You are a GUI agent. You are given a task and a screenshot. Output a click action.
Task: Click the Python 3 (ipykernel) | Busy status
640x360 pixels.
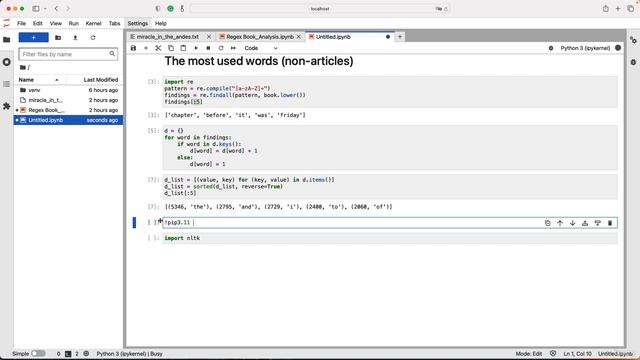tap(129, 353)
